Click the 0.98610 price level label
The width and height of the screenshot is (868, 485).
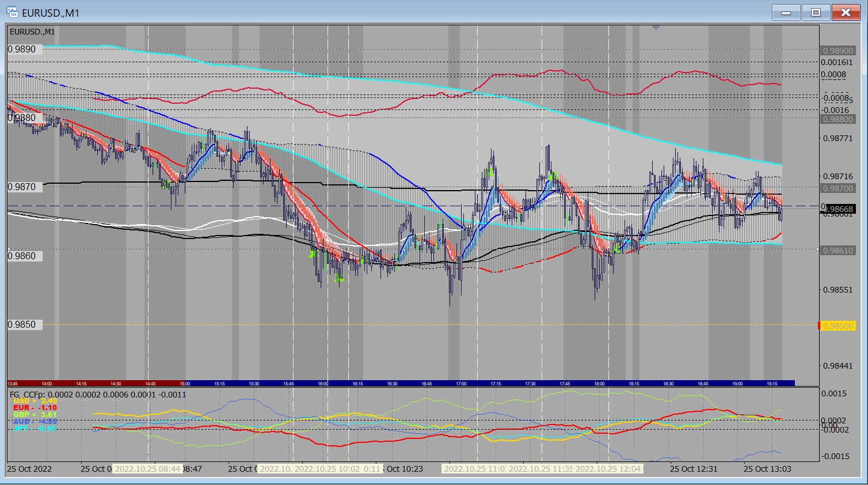[837, 251]
